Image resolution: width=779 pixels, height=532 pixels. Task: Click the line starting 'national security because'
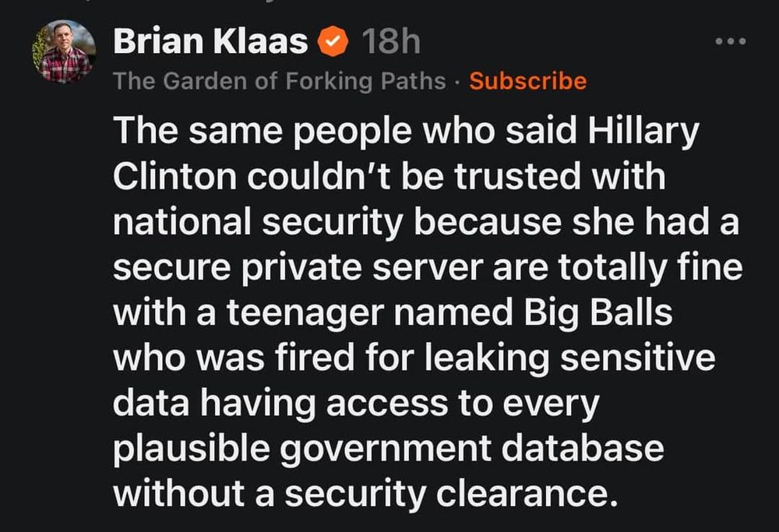(426, 222)
